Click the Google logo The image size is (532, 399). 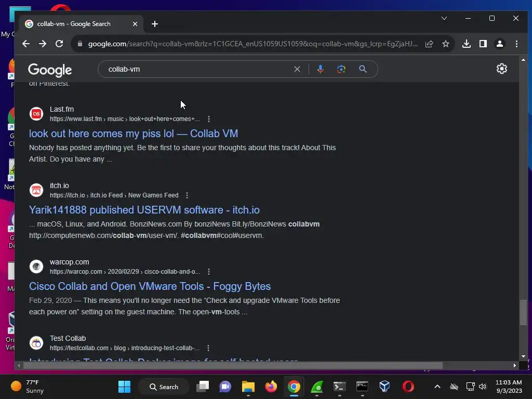point(50,70)
